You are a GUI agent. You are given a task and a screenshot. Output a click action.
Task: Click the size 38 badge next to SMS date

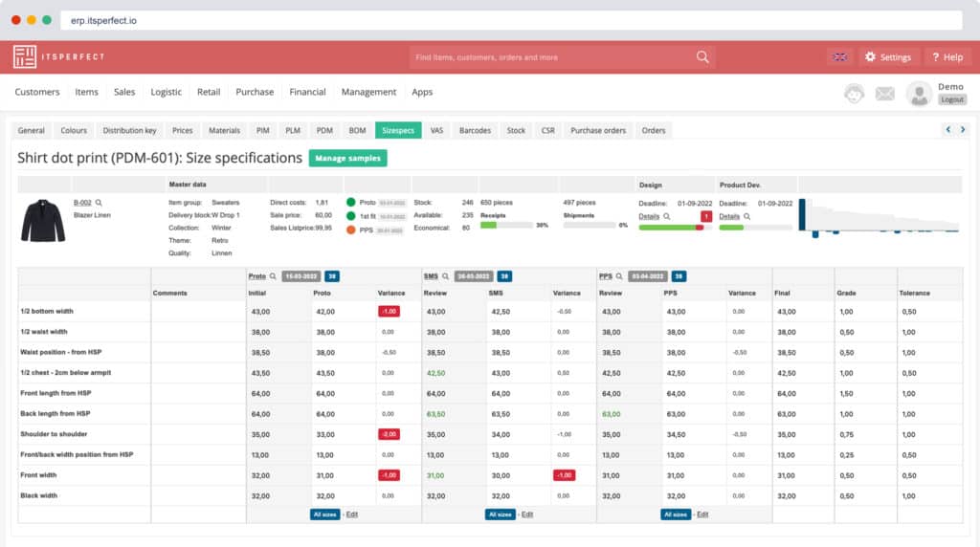point(505,276)
